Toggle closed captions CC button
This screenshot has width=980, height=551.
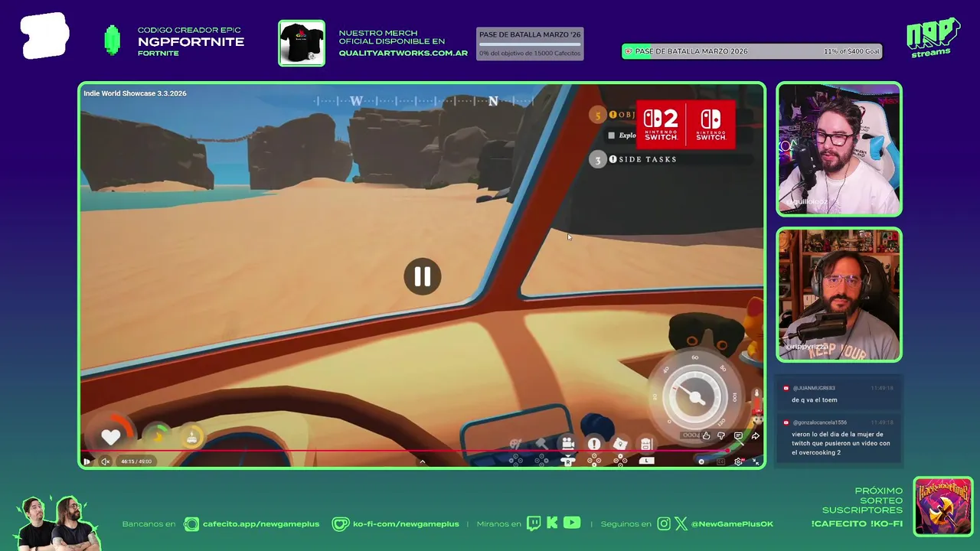click(720, 461)
